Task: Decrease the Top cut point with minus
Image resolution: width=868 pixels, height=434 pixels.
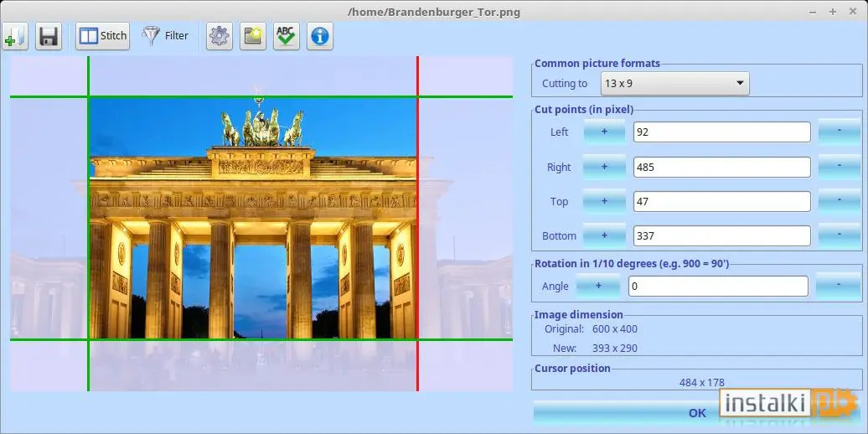Action: click(x=840, y=201)
